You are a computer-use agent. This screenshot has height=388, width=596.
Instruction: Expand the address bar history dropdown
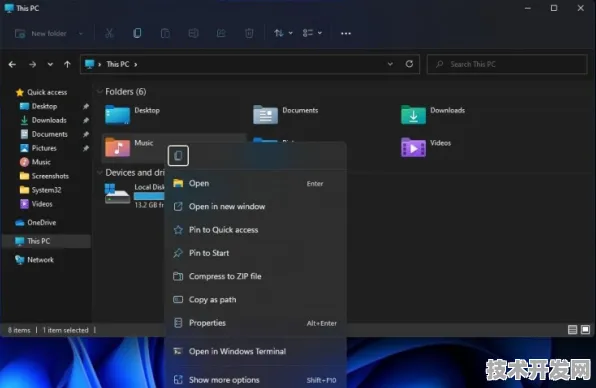tap(390, 64)
